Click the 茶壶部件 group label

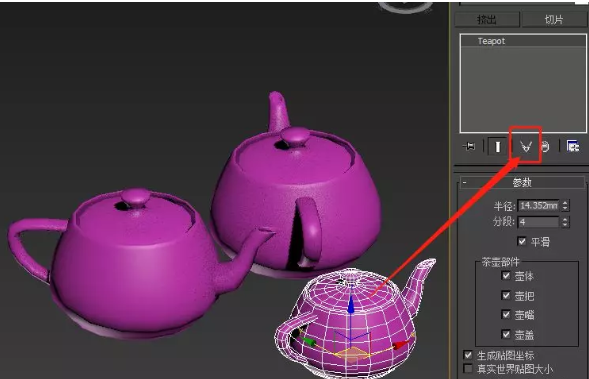point(501,262)
